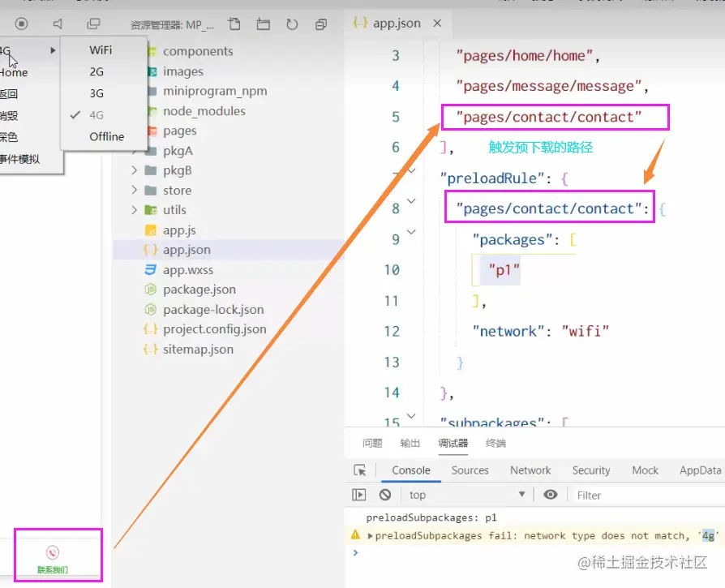Open the Mock devtools tab
The width and height of the screenshot is (725, 588).
pyautogui.click(x=645, y=470)
